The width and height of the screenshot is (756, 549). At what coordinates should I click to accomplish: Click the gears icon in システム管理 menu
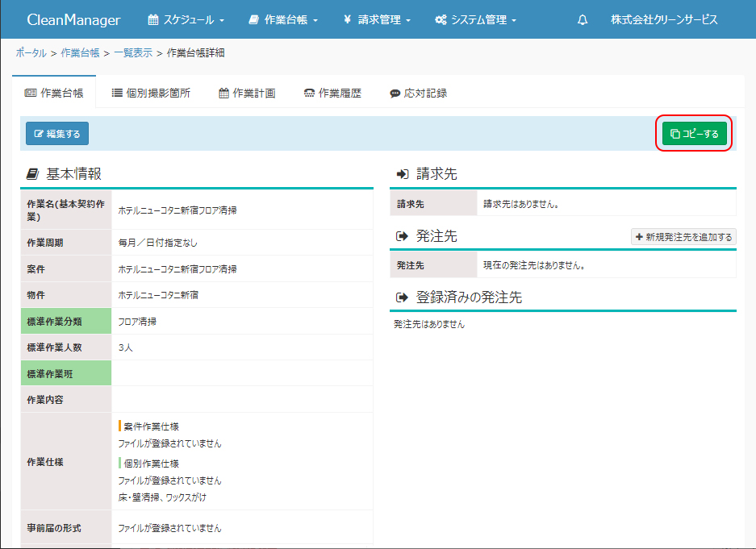coord(441,20)
